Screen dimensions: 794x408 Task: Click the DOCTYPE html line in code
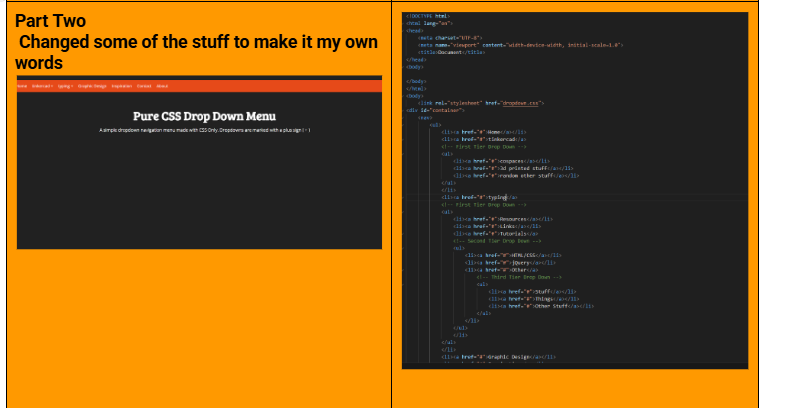428,17
